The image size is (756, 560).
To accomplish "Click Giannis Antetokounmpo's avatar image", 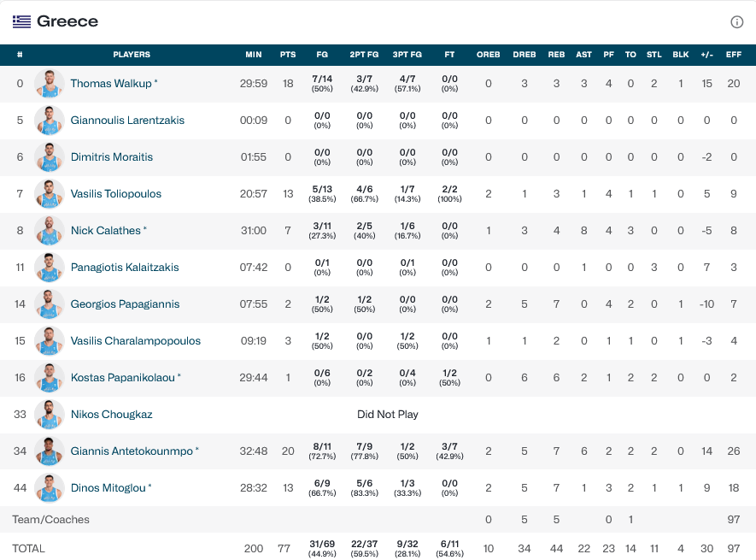I will coord(50,451).
